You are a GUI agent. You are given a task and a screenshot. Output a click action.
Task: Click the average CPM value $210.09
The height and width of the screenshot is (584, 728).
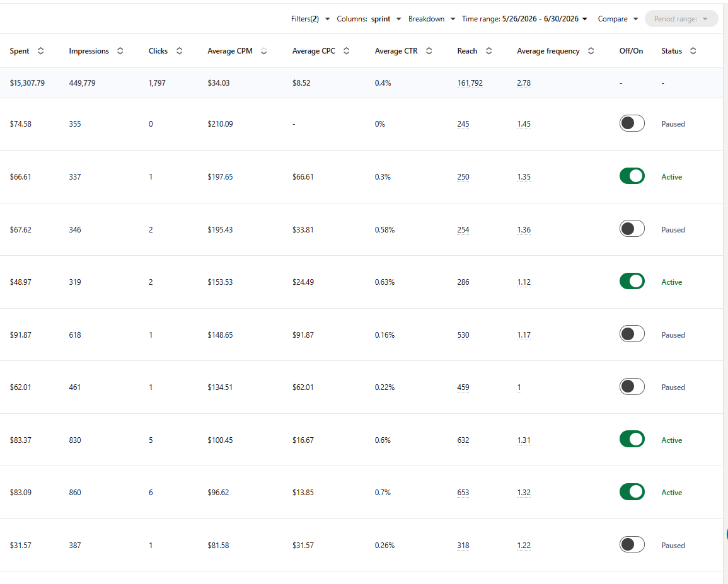point(220,124)
